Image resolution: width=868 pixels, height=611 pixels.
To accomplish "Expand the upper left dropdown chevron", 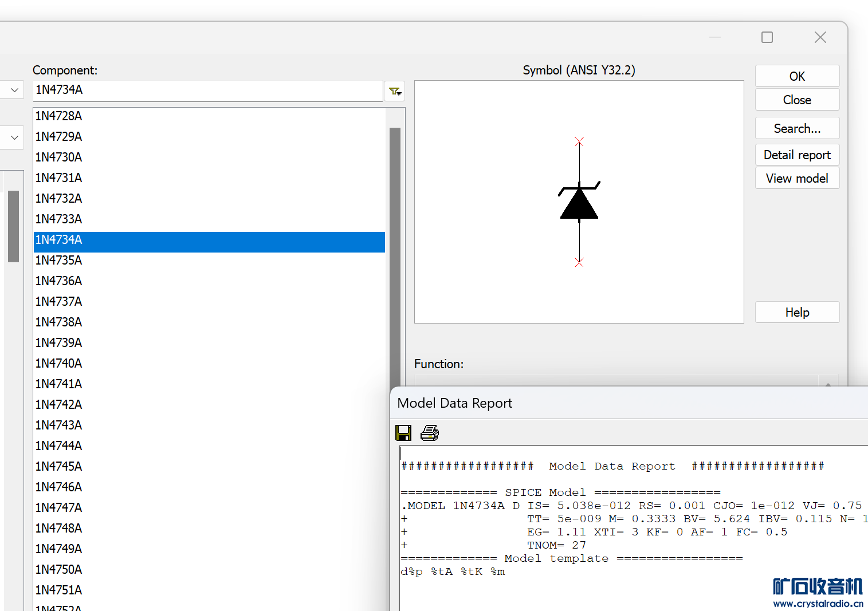I will [14, 90].
